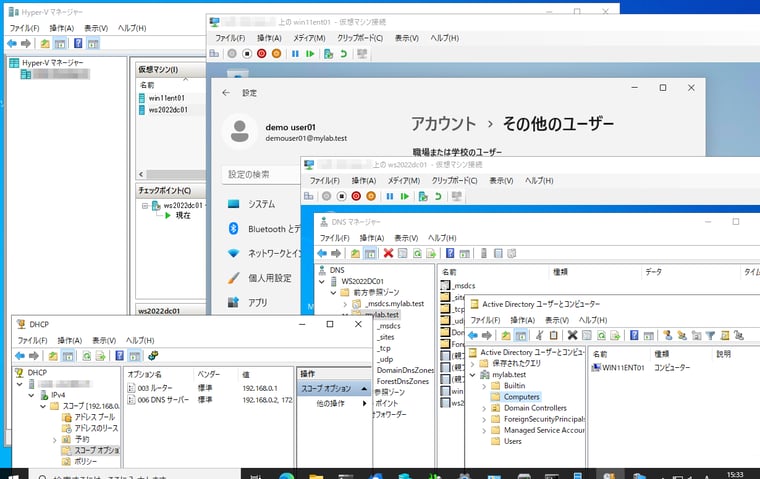Screen dimensions: 760x479
Task: Click back arrow in DHCP toolbar
Action: pyautogui.click(x=20, y=356)
